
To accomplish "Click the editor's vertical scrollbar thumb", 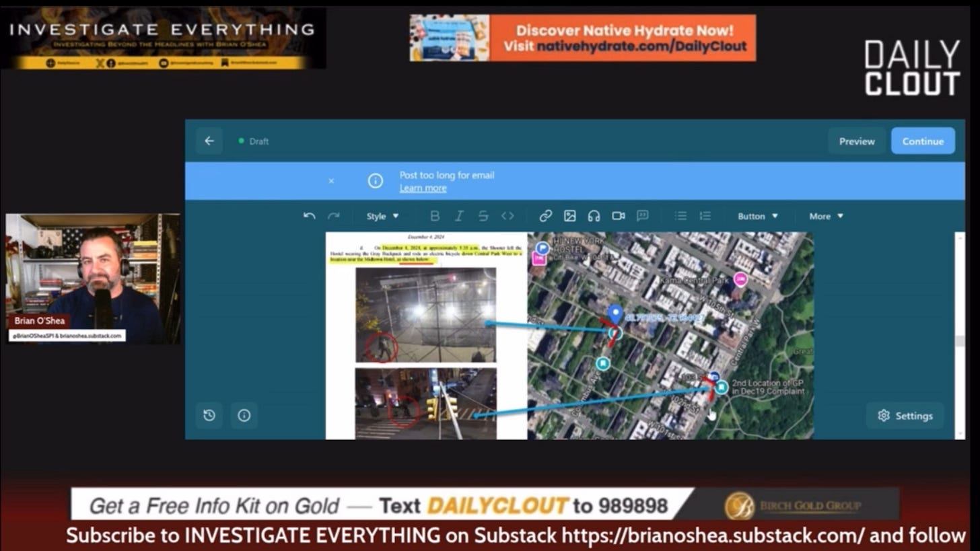I will click(959, 341).
